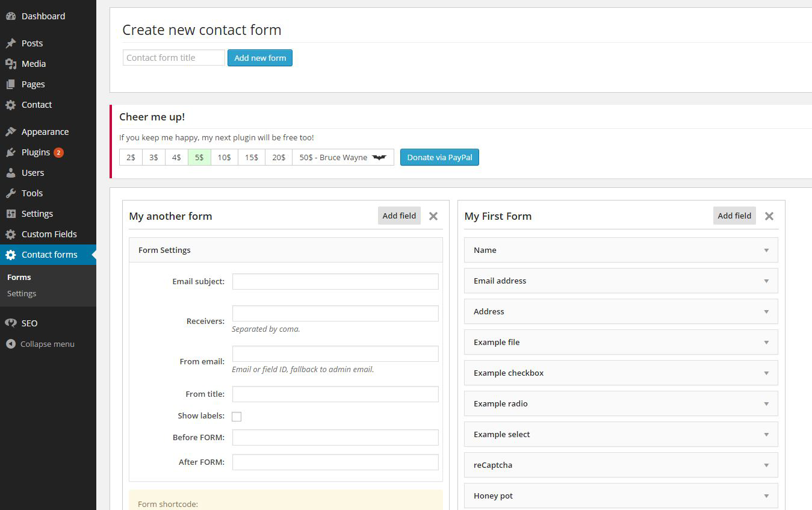Expand the Example radio field row

coord(621,403)
